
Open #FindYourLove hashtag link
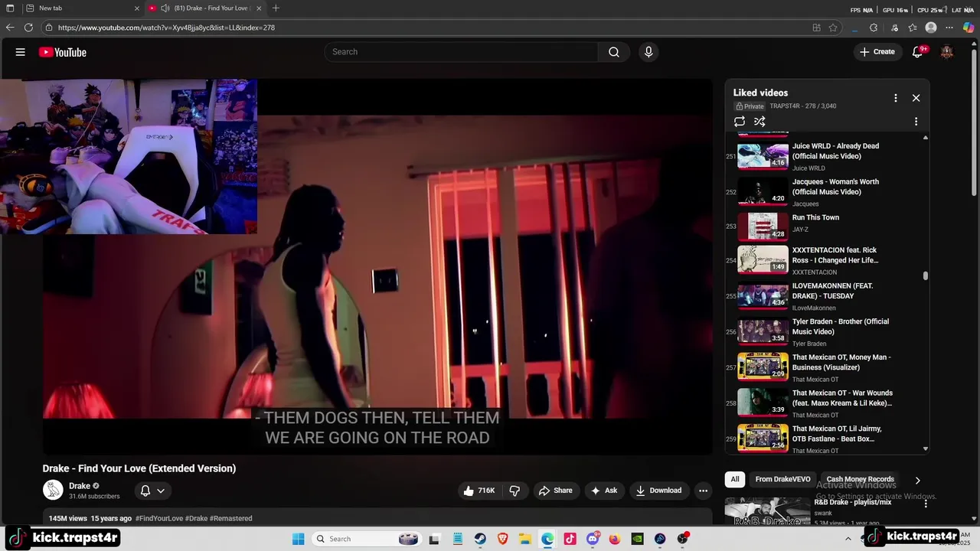[x=159, y=519]
